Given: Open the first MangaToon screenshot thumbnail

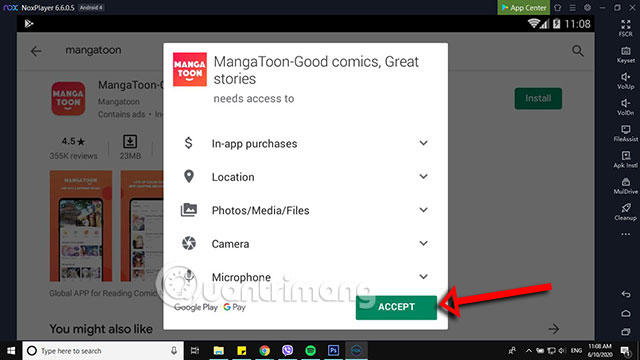Looking at the screenshot, I should point(81,226).
